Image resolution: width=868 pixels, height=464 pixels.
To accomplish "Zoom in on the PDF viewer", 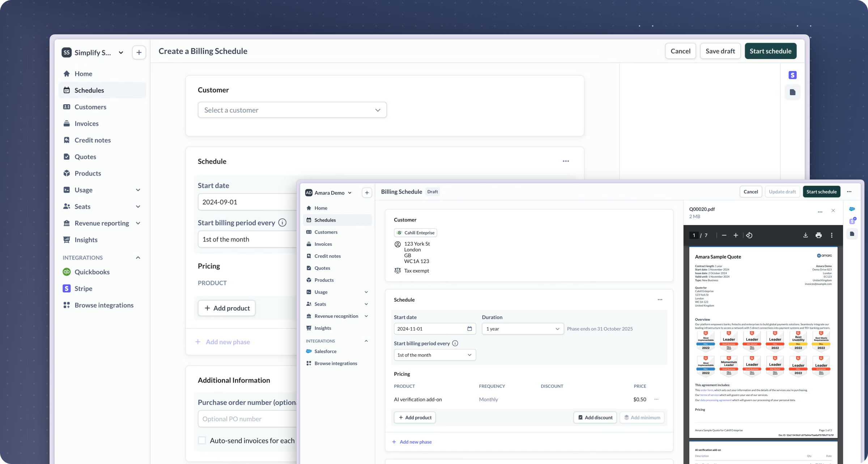I will click(736, 235).
